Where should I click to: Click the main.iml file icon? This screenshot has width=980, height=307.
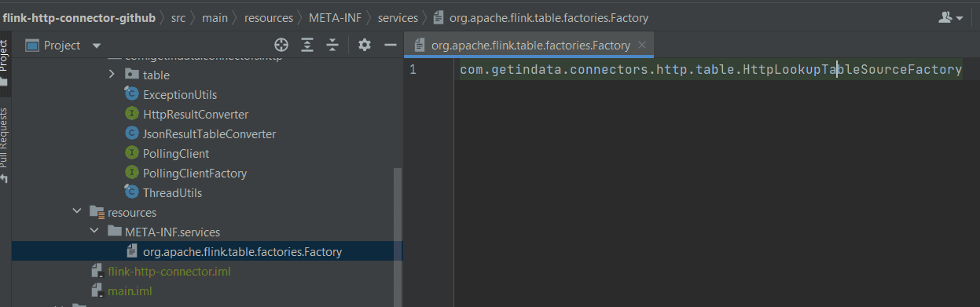coord(97,291)
